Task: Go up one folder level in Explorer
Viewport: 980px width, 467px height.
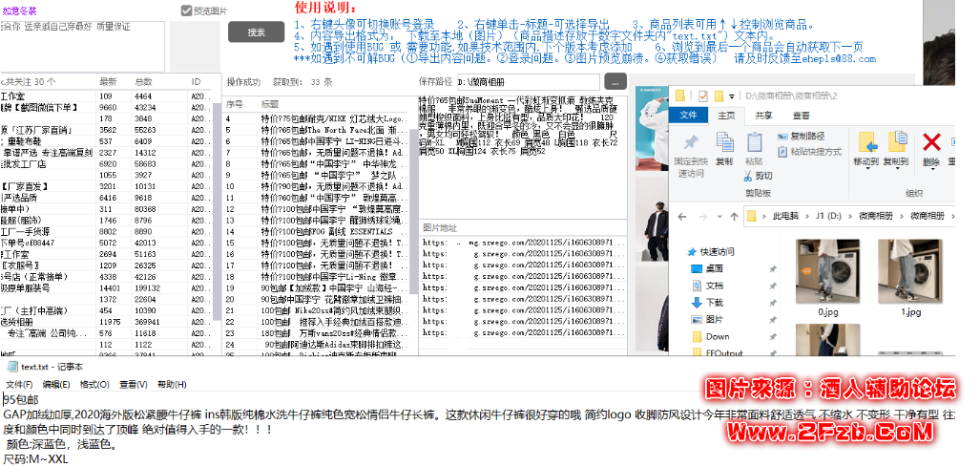Action: pyautogui.click(x=735, y=216)
